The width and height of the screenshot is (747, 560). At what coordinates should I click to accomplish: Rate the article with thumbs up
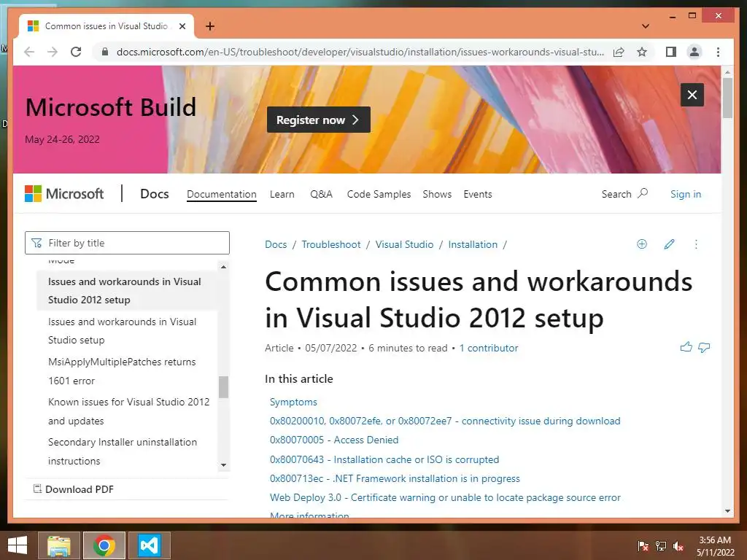coord(686,347)
